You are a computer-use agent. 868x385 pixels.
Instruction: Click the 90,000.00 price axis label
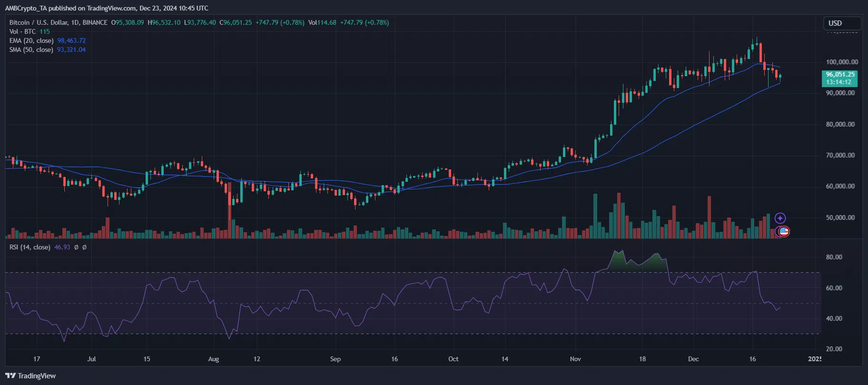tap(840, 93)
